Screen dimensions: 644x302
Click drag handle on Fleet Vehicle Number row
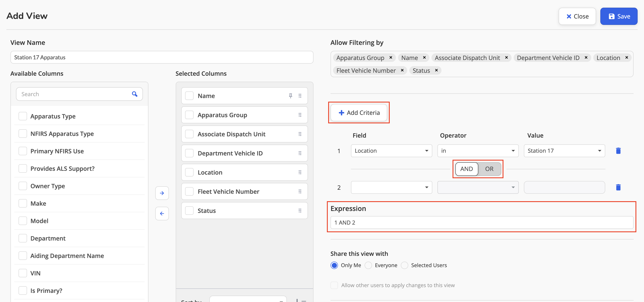pos(300,191)
